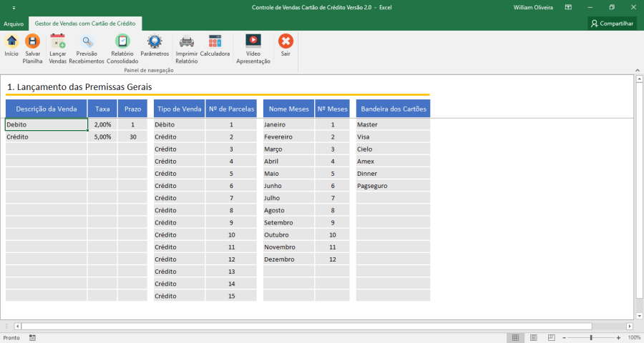Image resolution: width=644 pixels, height=343 pixels.
Task: Open Previsão Recebimentos magnifier icon
Action: click(87, 41)
